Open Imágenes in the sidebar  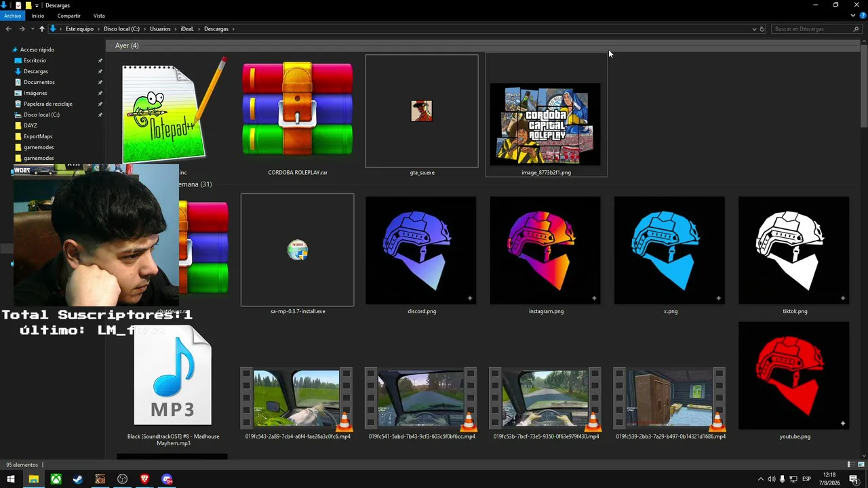(x=35, y=93)
